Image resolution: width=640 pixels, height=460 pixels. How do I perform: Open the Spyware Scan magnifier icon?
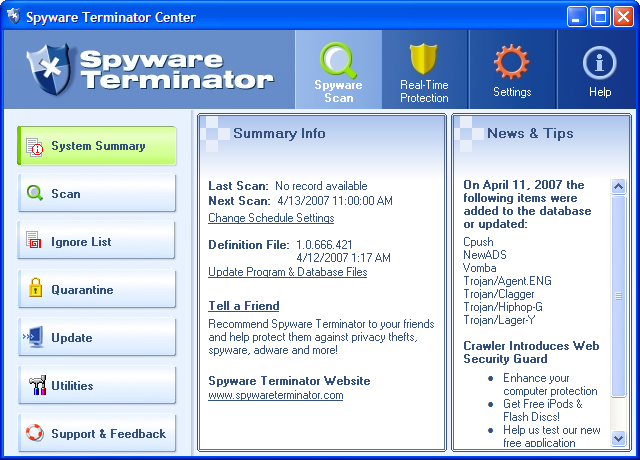click(338, 60)
